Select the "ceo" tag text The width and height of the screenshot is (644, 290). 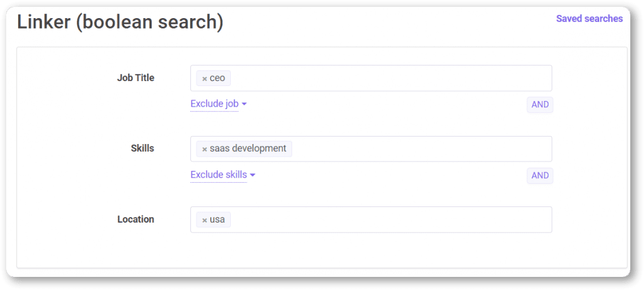pos(217,79)
